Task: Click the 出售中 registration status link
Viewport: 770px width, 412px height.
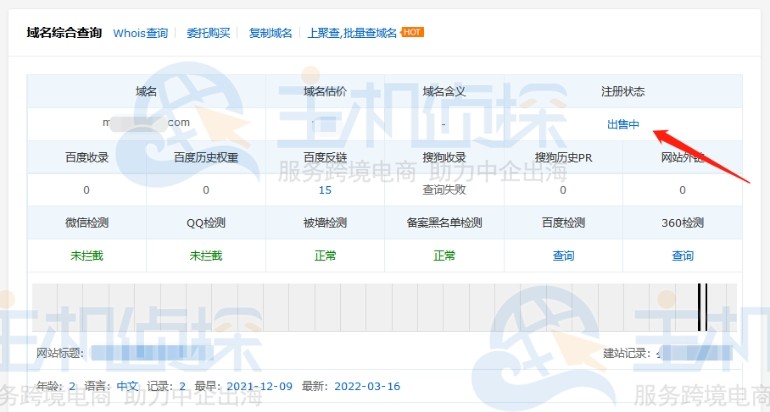Action: pyautogui.click(x=623, y=124)
